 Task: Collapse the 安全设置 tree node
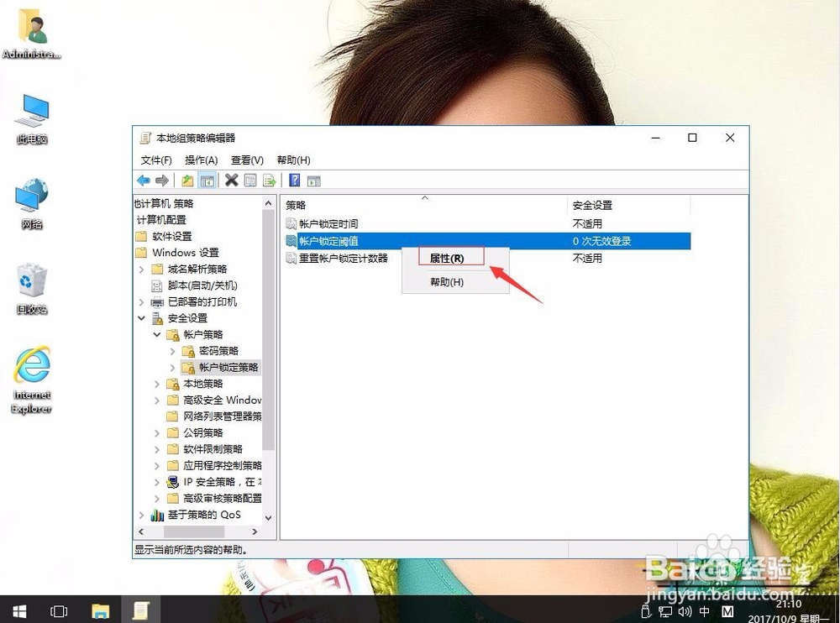141,318
